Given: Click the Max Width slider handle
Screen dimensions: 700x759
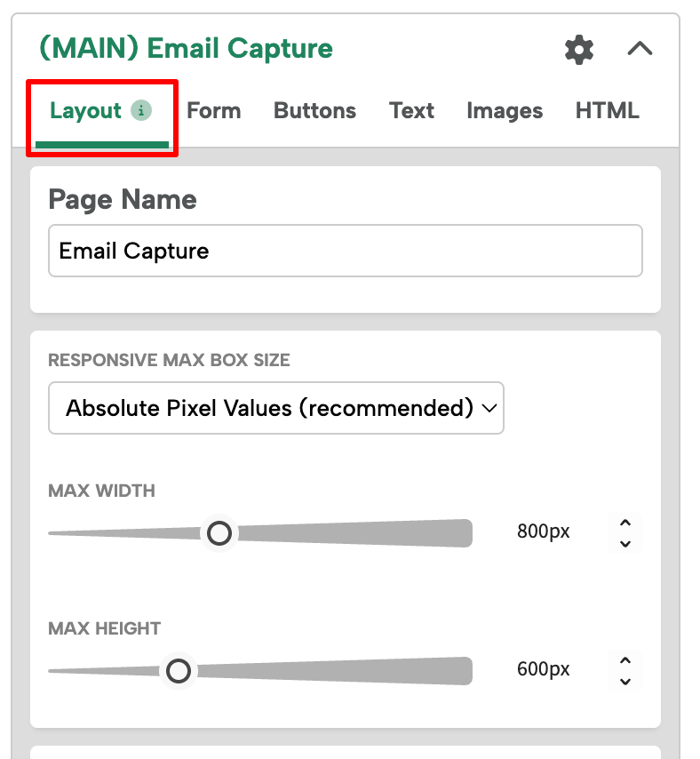Looking at the screenshot, I should (219, 532).
